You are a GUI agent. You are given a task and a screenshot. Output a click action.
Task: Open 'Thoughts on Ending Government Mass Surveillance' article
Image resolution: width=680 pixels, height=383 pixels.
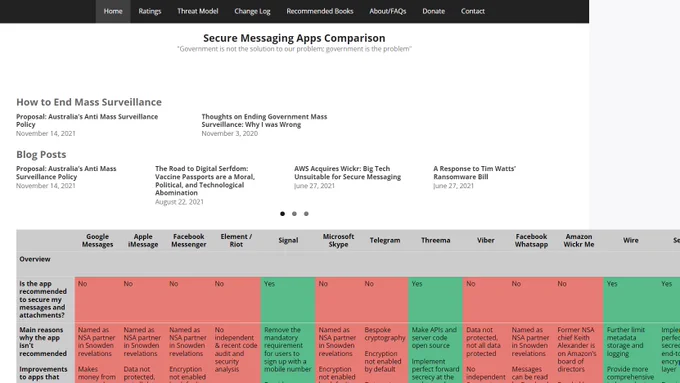(x=264, y=121)
